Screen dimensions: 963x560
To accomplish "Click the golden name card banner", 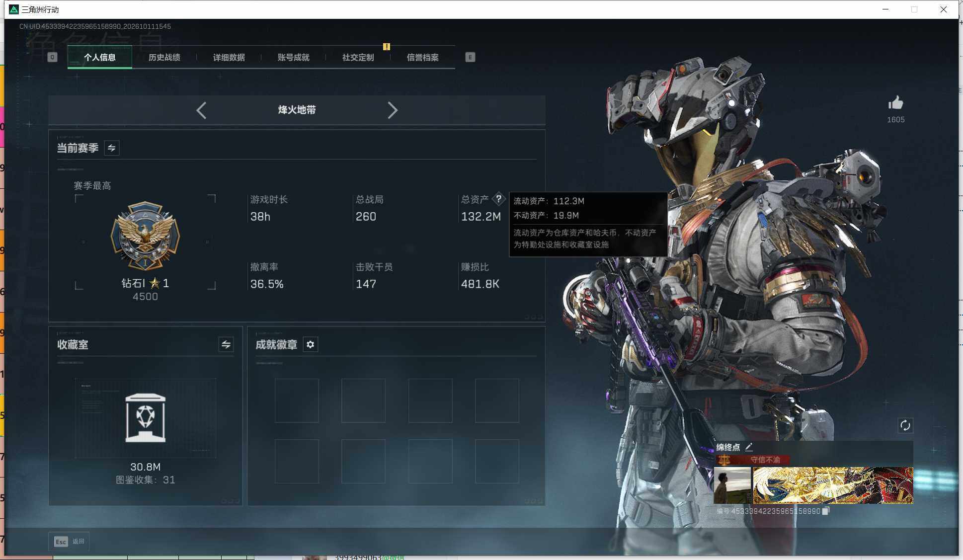I will pyautogui.click(x=833, y=485).
